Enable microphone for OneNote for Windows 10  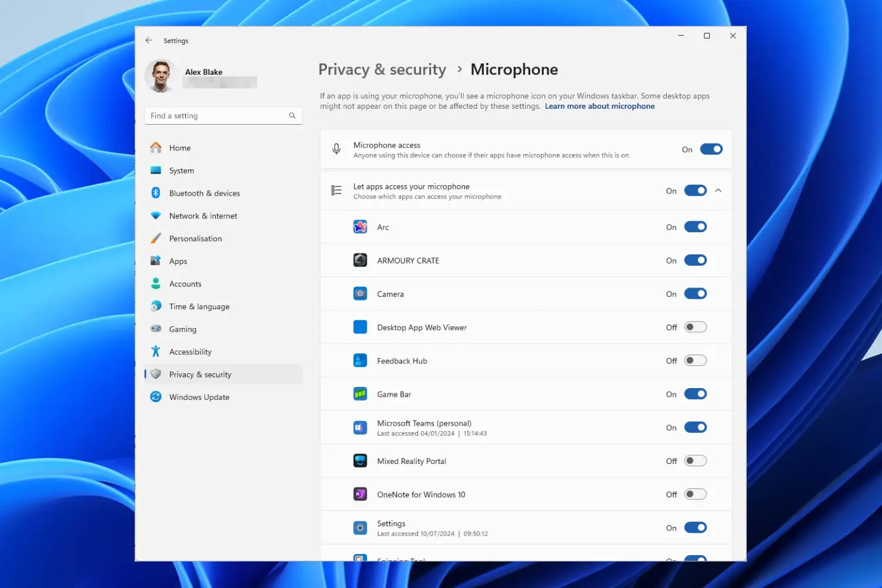point(695,495)
